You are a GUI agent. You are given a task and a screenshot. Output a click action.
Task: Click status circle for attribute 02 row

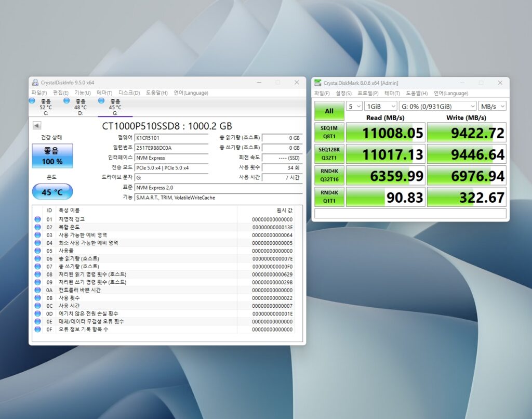(x=37, y=227)
